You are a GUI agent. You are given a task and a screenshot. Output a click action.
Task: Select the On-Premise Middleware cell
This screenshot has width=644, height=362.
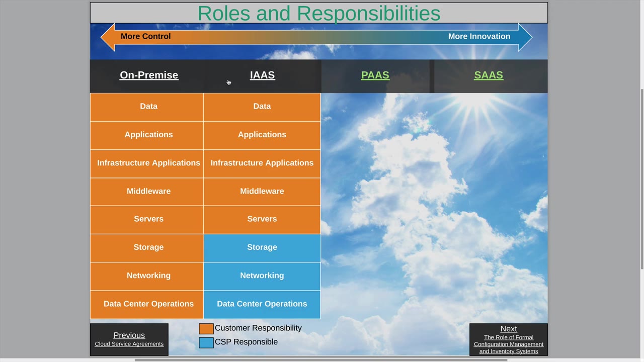(x=147, y=192)
